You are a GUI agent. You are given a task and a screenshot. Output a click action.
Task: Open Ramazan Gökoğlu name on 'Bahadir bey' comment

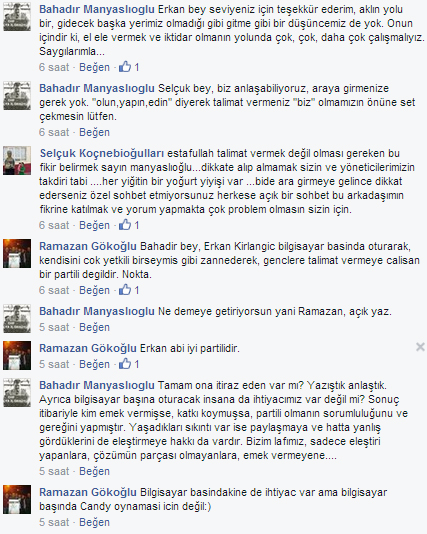click(88, 246)
